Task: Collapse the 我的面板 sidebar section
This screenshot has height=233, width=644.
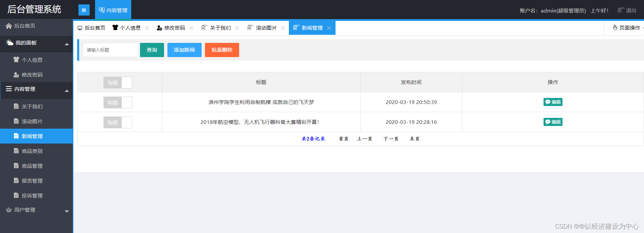Action: click(67, 44)
